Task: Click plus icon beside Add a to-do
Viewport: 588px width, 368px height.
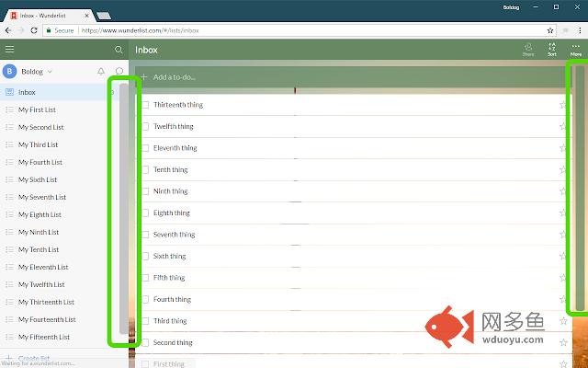Action: point(143,77)
